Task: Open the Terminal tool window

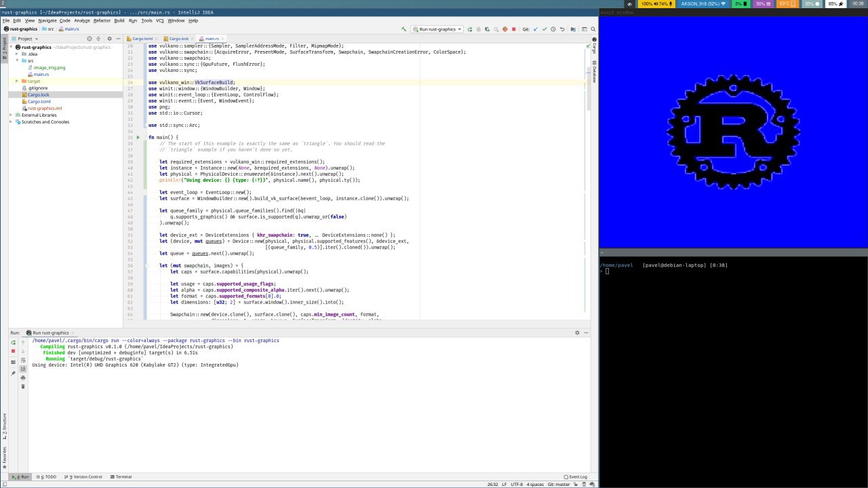Action: pos(121,477)
